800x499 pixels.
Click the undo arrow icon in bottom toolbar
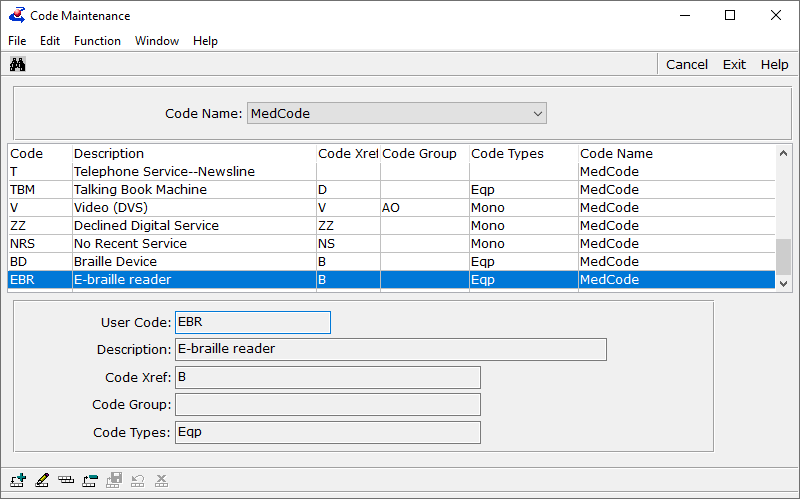[x=138, y=480]
